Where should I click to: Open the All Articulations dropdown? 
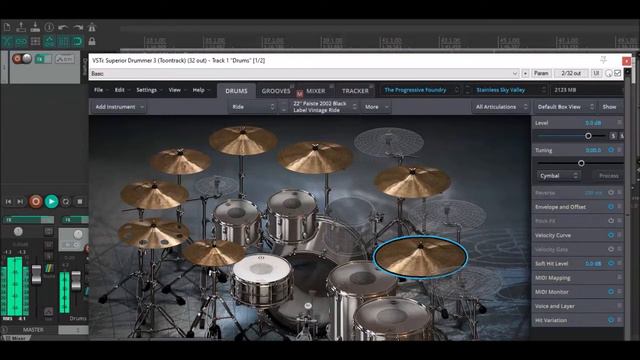point(501,107)
